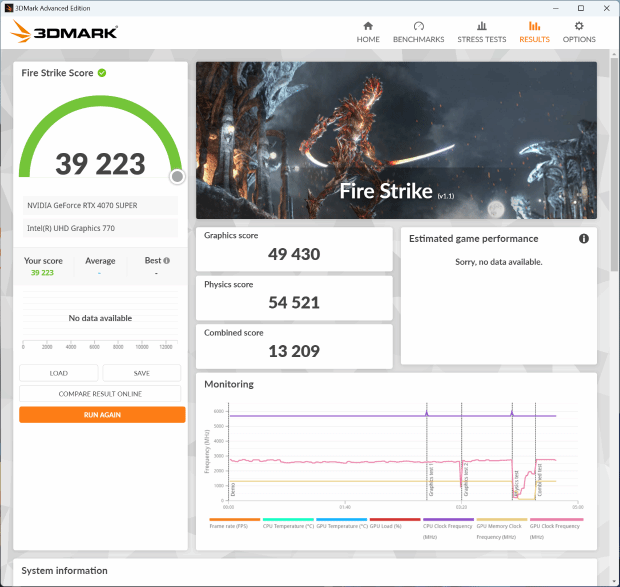Click the orange RUN AGAIN button
Viewport: 620px width, 587px height.
tap(102, 415)
